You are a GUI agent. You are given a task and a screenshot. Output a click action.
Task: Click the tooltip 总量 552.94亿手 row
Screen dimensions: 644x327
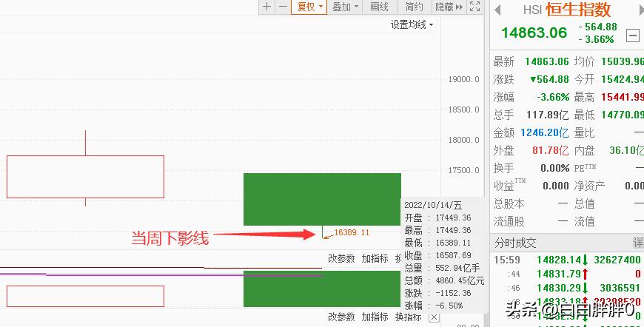coord(441,269)
